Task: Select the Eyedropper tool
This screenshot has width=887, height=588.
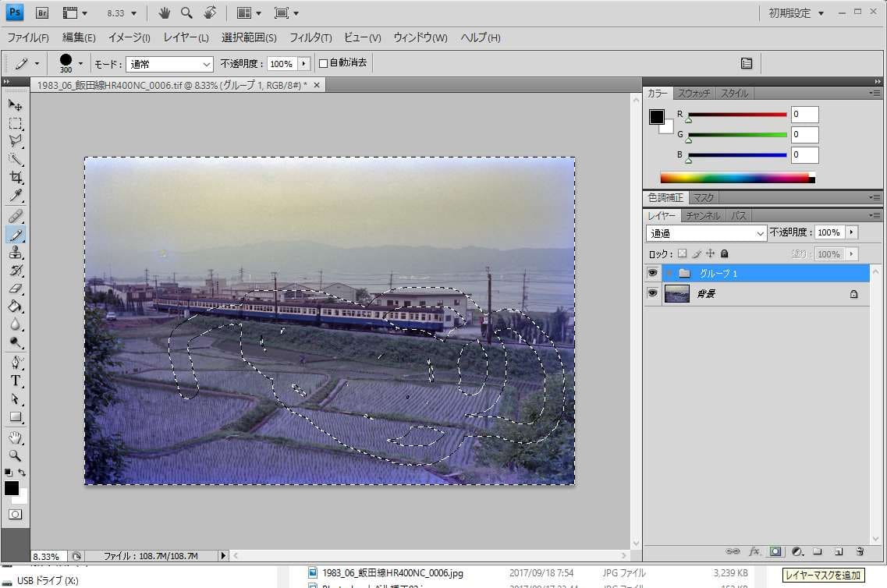Action: pos(16,196)
